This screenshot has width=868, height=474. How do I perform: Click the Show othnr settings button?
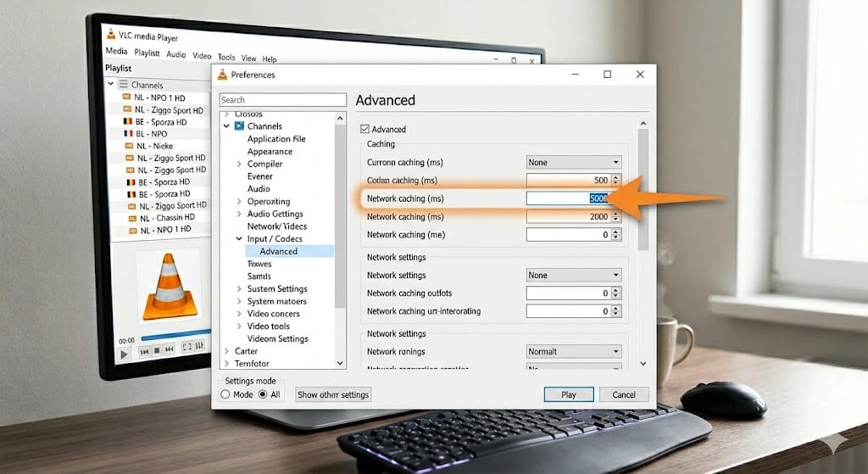pyautogui.click(x=333, y=395)
